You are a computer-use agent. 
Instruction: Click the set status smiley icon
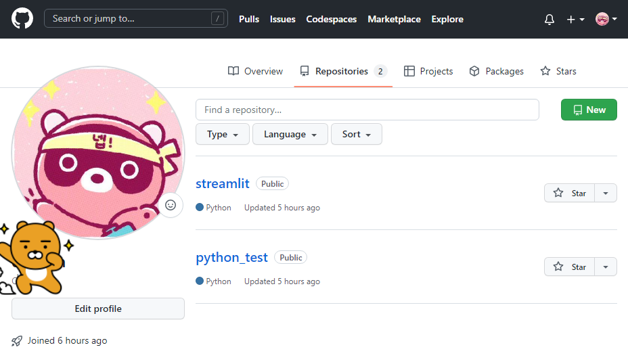171,205
